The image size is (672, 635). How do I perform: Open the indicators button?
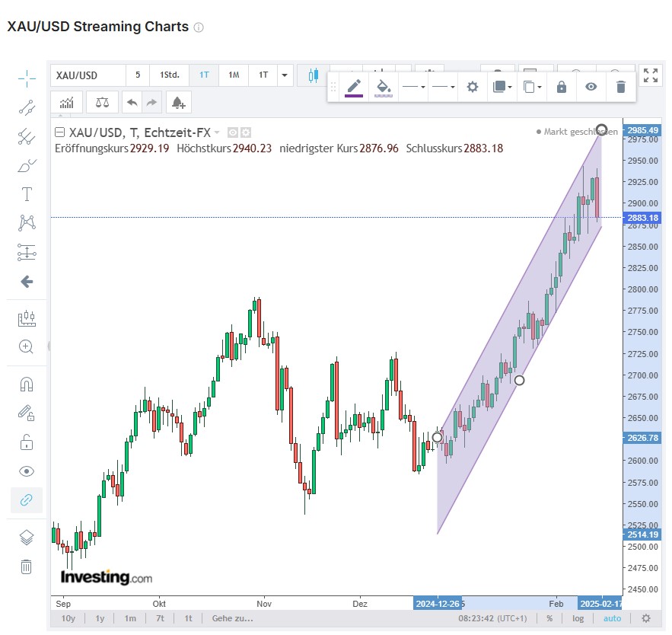coord(66,103)
